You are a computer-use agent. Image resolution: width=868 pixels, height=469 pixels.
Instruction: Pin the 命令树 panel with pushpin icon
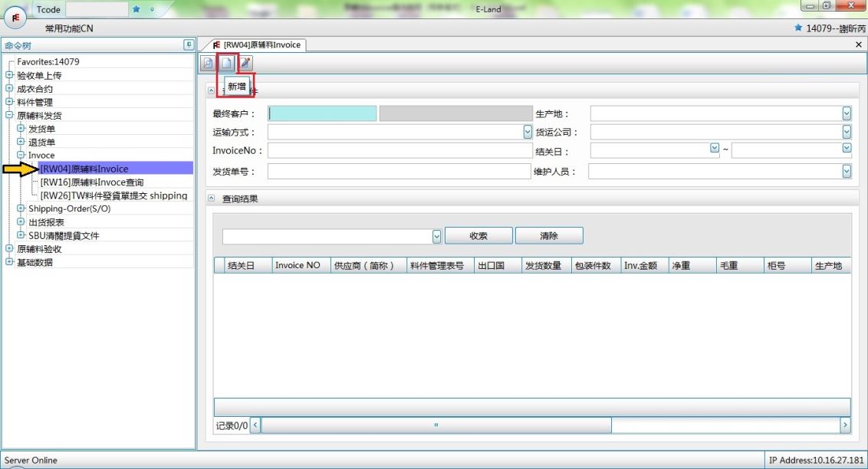coord(189,45)
